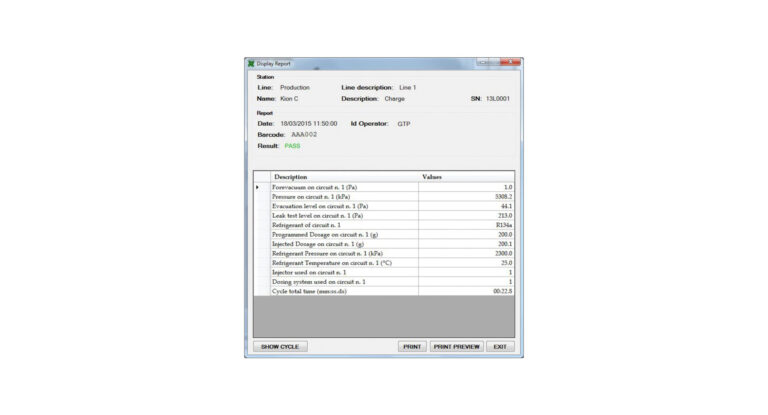Select the Forevacuum on circuit n. 1 (Pa) cell
Image resolution: width=768 pixels, height=415 pixels.
point(344,187)
